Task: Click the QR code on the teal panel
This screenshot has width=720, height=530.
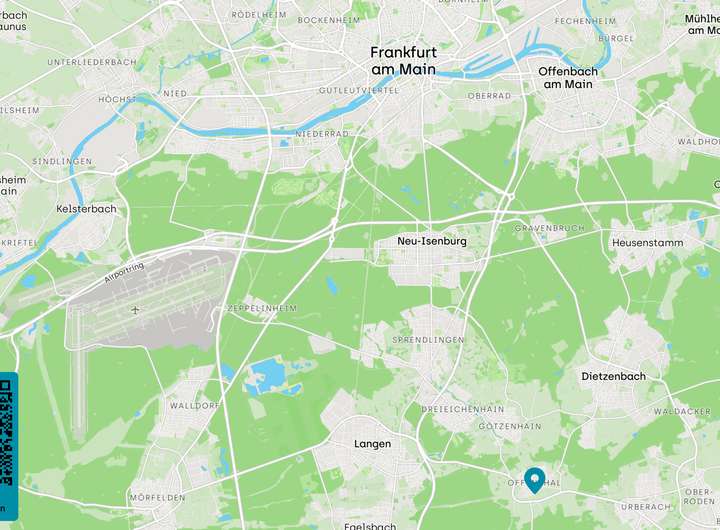Action: coord(6,433)
